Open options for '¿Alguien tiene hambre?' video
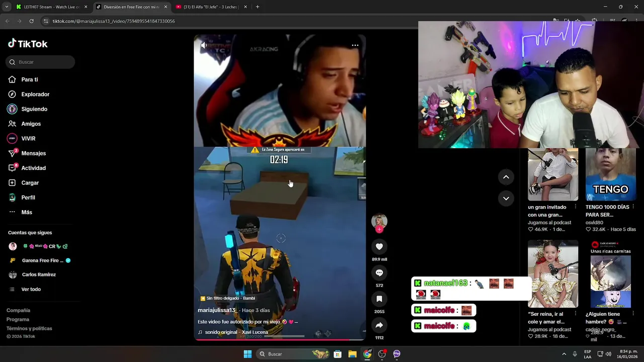 point(633,314)
